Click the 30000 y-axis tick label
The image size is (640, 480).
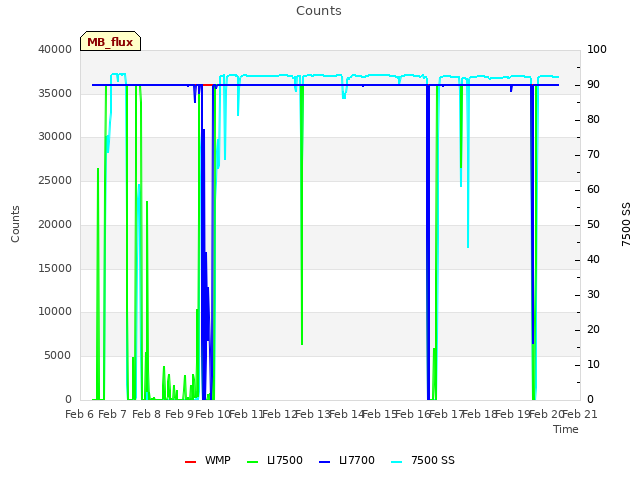click(55, 137)
